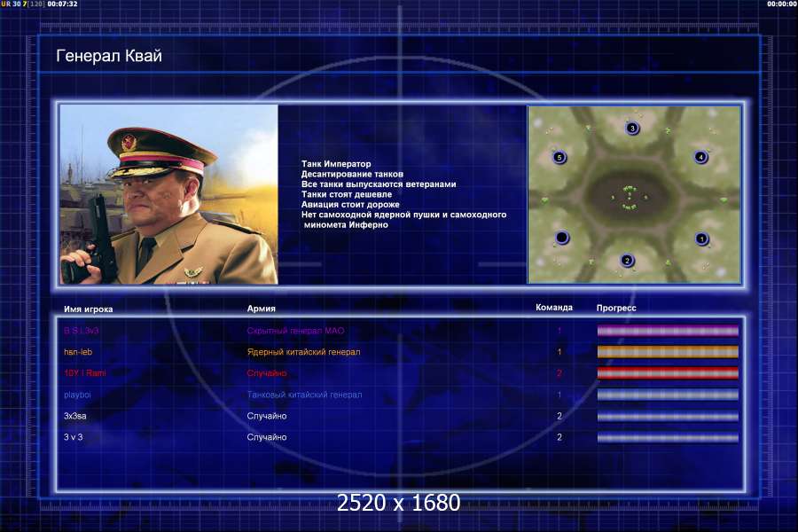The image size is (798, 532).
Task: Click start position marker 1 on minimap
Action: point(702,239)
